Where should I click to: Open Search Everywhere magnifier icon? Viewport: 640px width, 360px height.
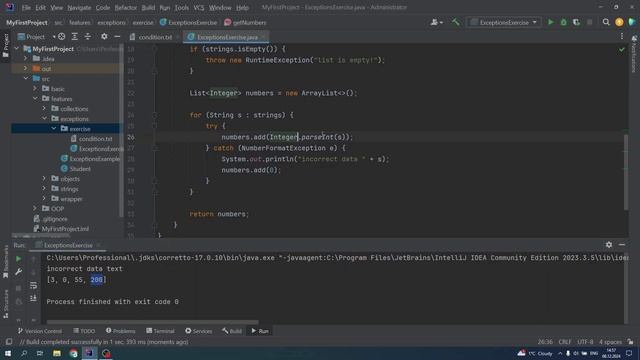[606, 22]
